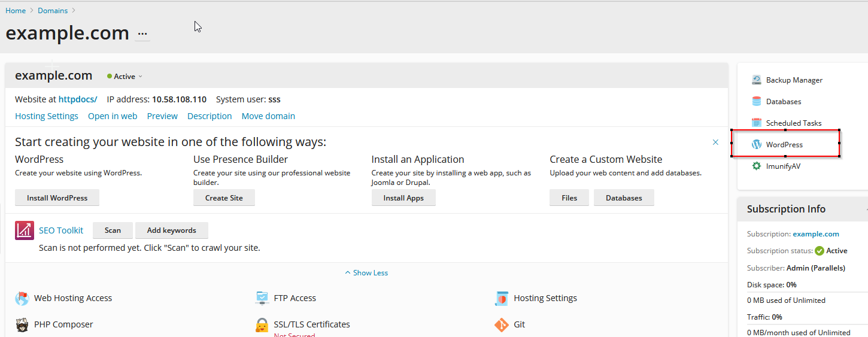Image resolution: width=868 pixels, height=337 pixels.
Task: Open the Hosting Settings link under the domain
Action: (x=47, y=116)
